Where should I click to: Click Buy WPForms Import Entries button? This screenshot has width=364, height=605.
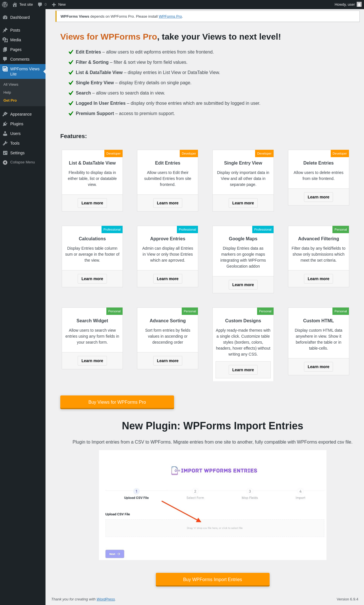tap(213, 580)
